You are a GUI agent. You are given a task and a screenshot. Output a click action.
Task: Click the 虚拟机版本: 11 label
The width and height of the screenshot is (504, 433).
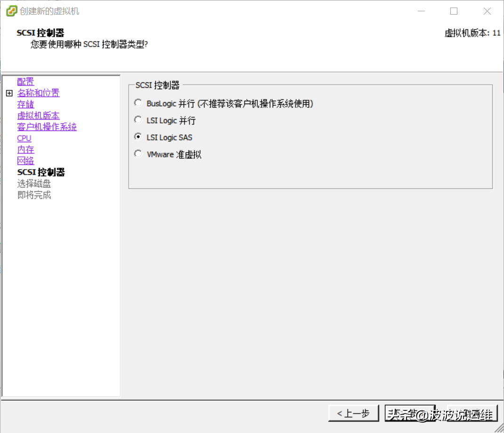click(x=472, y=33)
